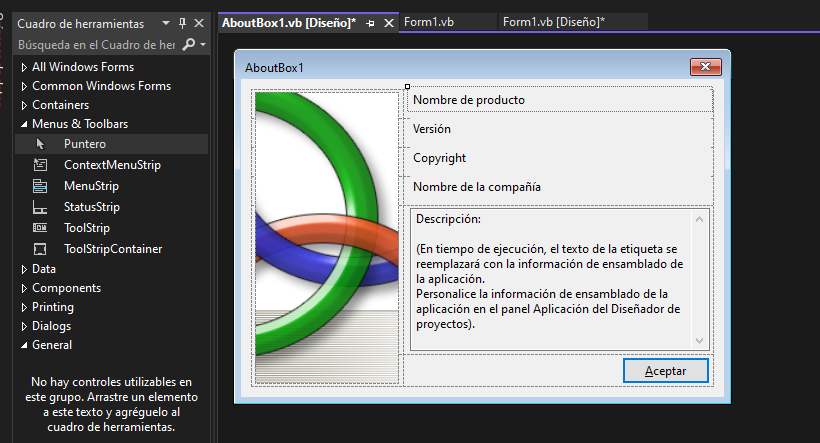Pin the Cuadro de herramientas panel
This screenshot has height=443, width=820.
point(182,23)
